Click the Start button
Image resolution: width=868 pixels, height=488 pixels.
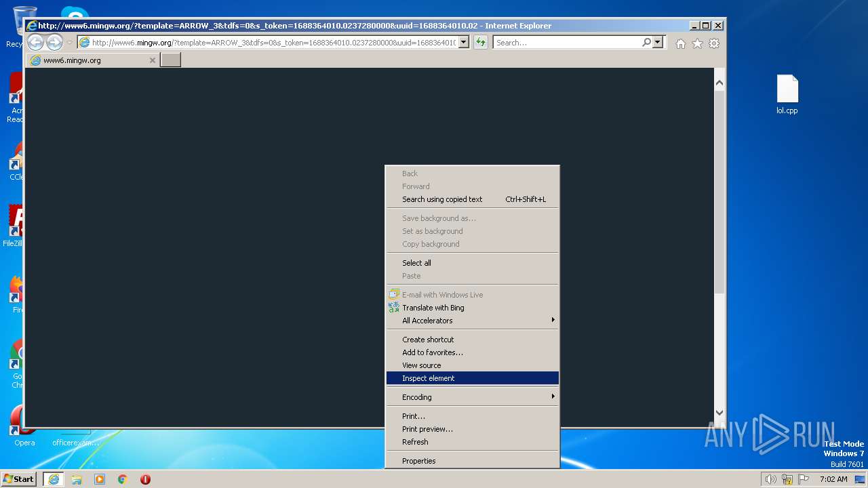tap(19, 479)
